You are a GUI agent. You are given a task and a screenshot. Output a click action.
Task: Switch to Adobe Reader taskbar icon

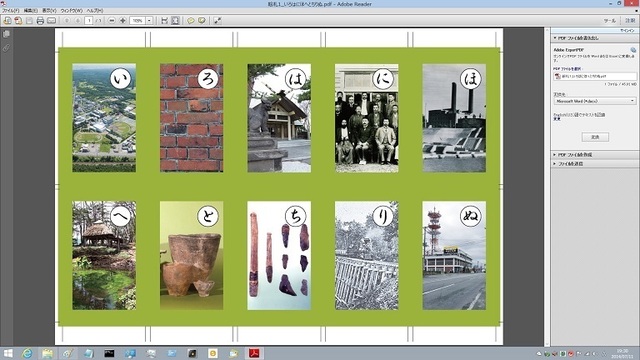254,353
